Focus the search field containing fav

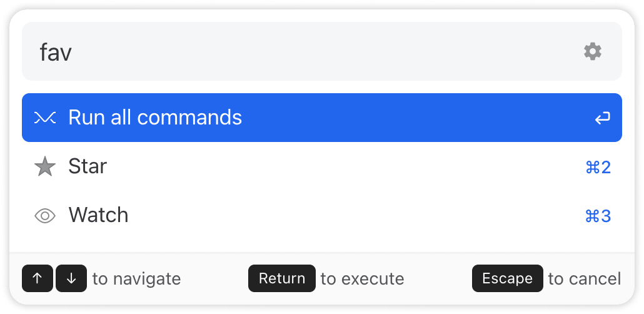(322, 51)
